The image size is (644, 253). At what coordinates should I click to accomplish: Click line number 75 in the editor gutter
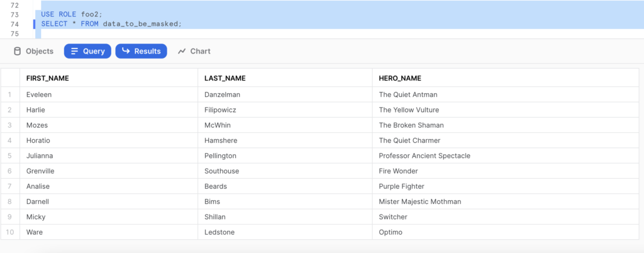15,34
